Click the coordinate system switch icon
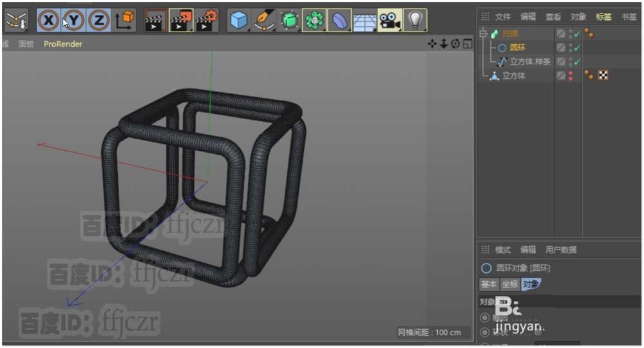The width and height of the screenshot is (644, 348). click(124, 20)
